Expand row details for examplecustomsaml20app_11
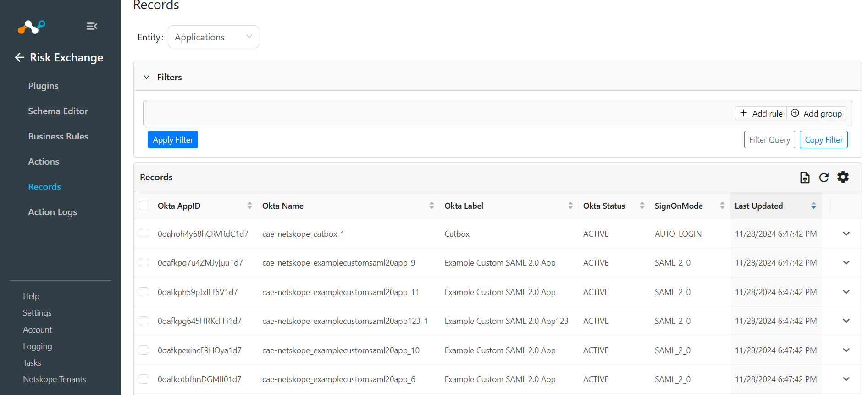This screenshot has width=868, height=395. point(846,292)
